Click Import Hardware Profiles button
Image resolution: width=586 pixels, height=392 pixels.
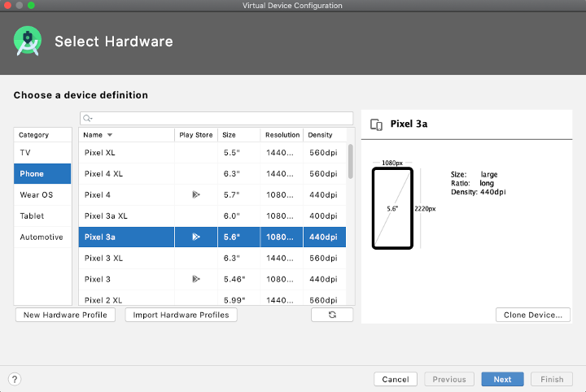[x=181, y=315]
